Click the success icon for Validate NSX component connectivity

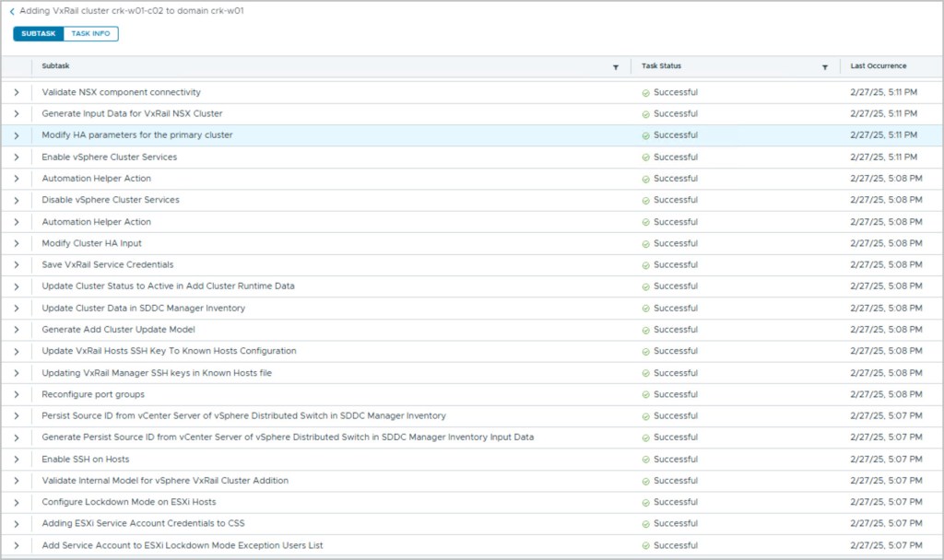[x=646, y=92]
